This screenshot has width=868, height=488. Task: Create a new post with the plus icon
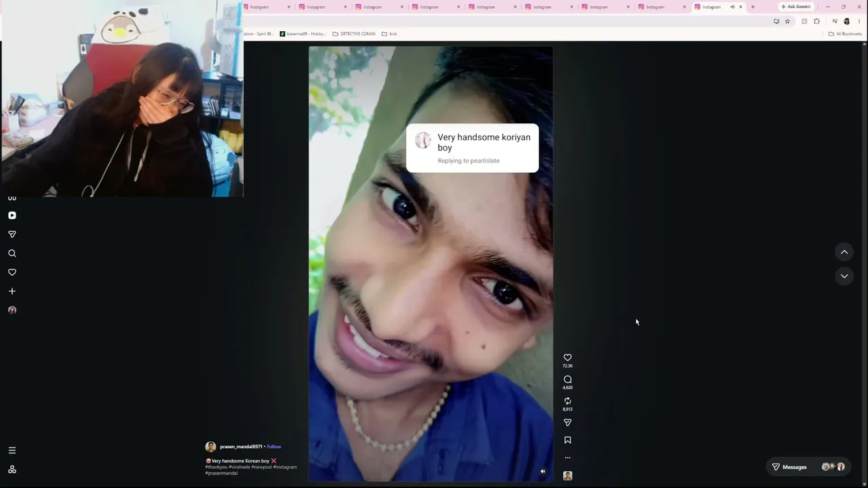coord(12,291)
